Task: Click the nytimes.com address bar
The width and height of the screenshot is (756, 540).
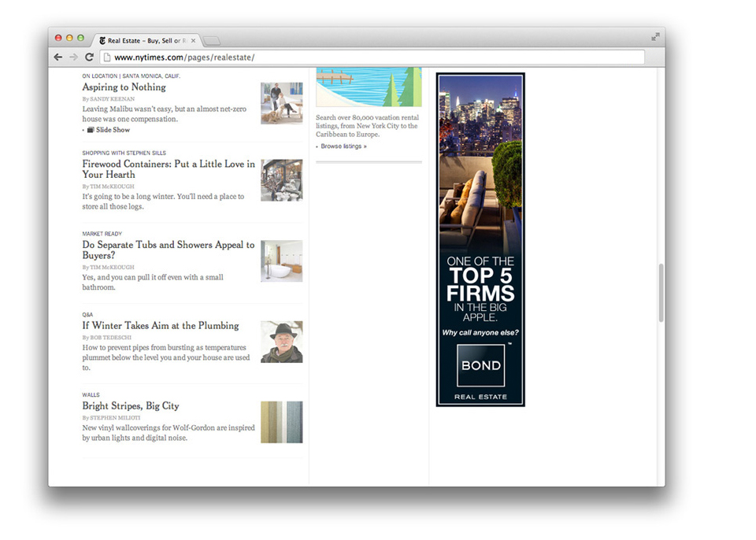Action: (x=372, y=57)
